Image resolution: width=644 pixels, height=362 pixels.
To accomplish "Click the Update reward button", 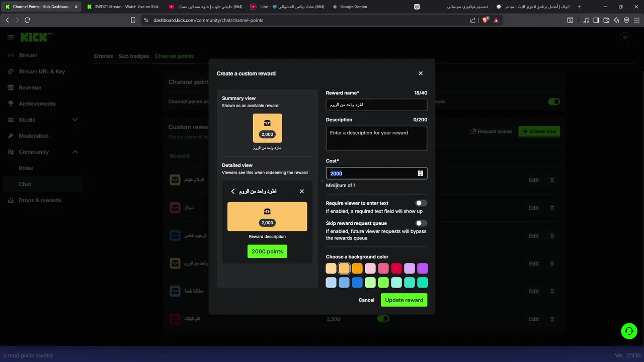I will 404,300.
